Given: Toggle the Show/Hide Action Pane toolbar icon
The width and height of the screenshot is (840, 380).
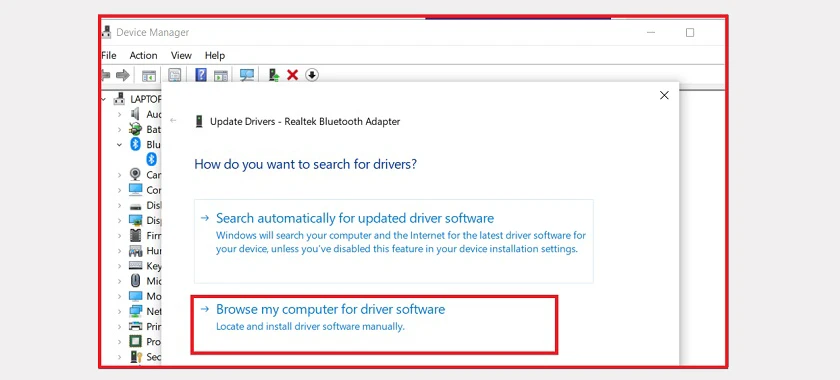Looking at the screenshot, I should 221,76.
